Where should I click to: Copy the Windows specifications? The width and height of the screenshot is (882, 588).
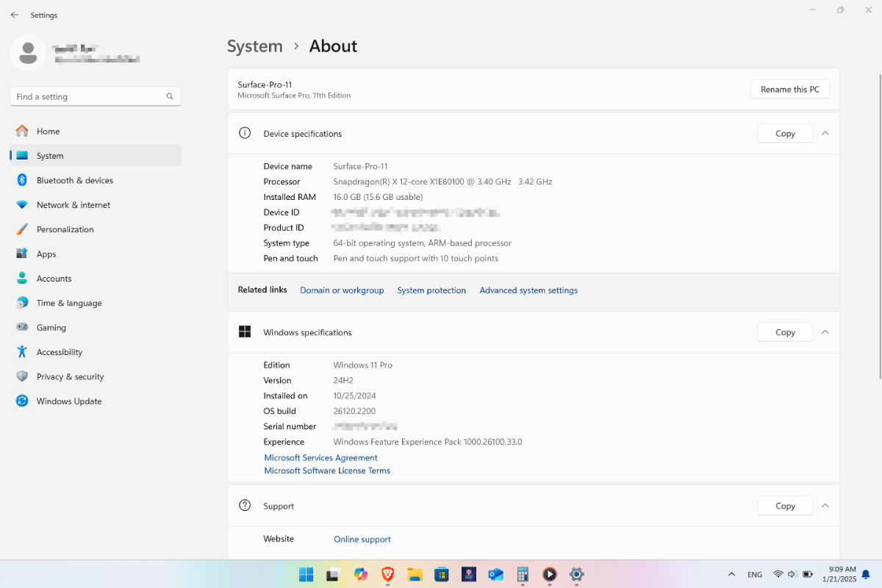785,332
